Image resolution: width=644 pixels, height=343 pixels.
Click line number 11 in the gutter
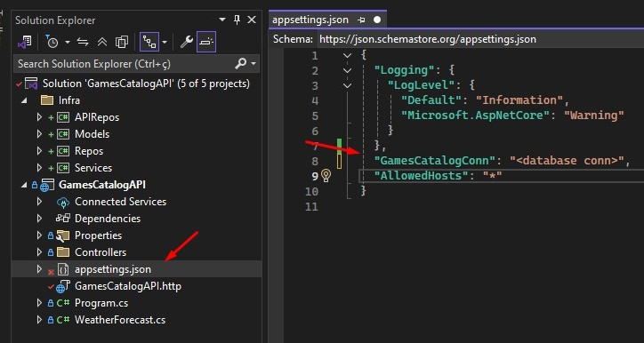pyautogui.click(x=311, y=206)
